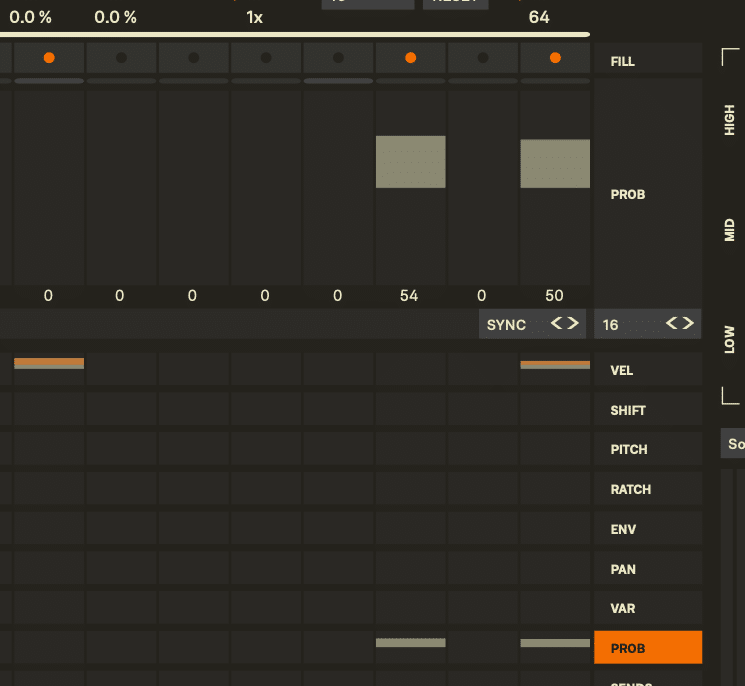Click the probability value field showing 50

pyautogui.click(x=554, y=296)
